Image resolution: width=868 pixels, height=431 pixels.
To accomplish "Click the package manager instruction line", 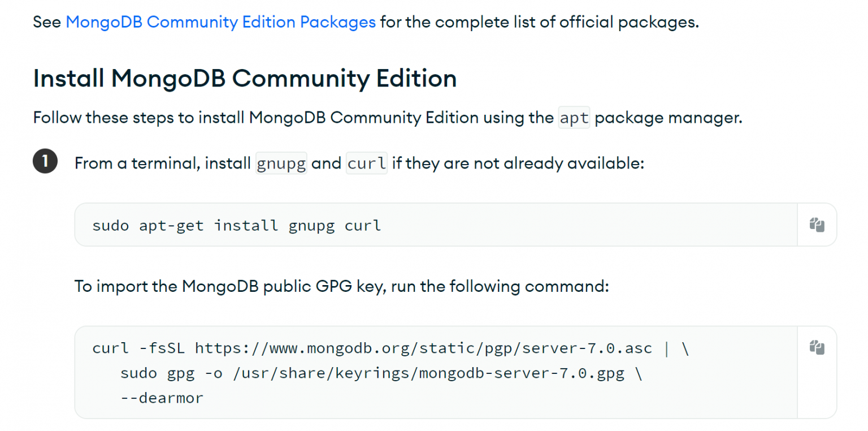I will 387,118.
